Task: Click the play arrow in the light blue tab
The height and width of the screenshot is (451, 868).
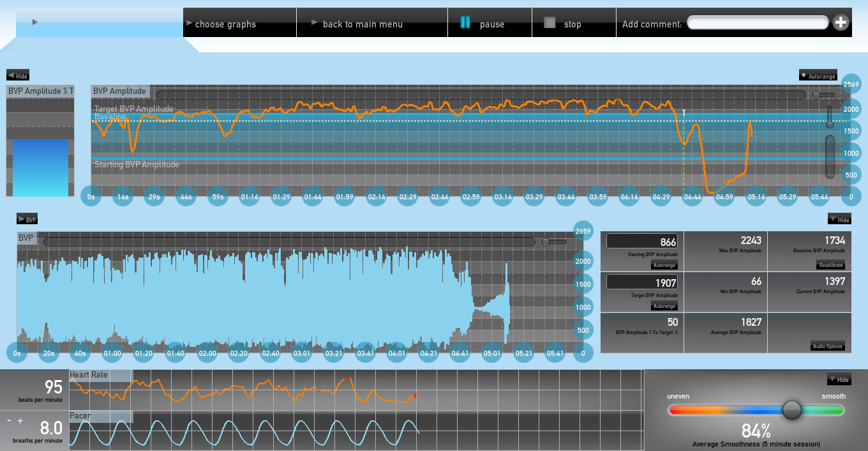Action: pyautogui.click(x=35, y=22)
